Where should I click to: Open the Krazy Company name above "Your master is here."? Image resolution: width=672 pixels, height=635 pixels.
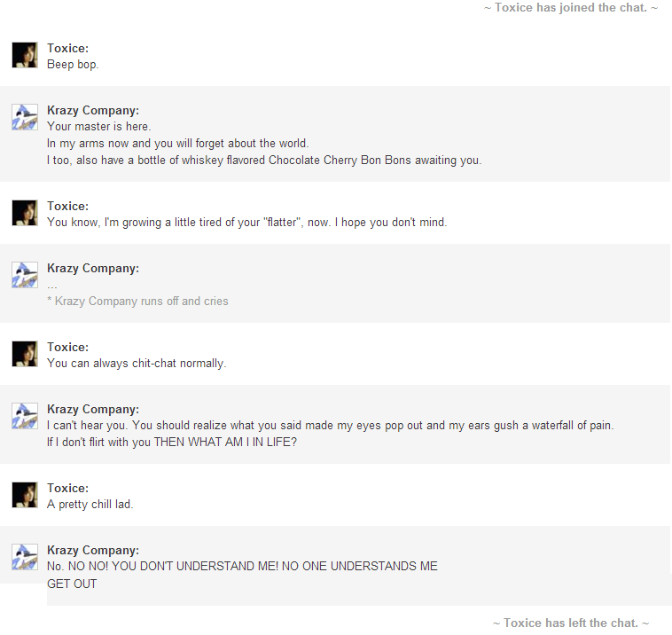pos(92,110)
